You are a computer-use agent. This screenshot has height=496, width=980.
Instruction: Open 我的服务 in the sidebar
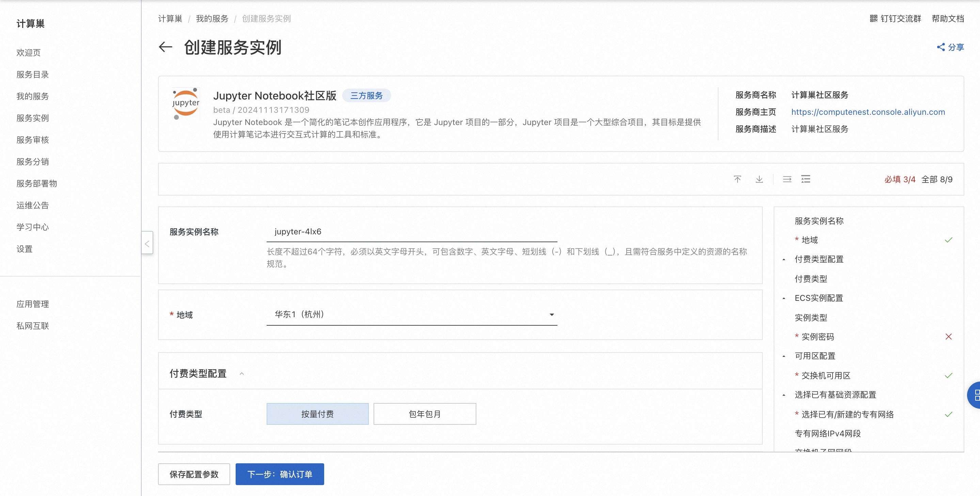(33, 96)
